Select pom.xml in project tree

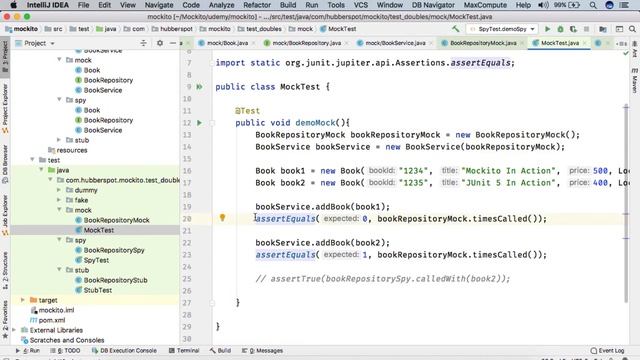point(51,320)
